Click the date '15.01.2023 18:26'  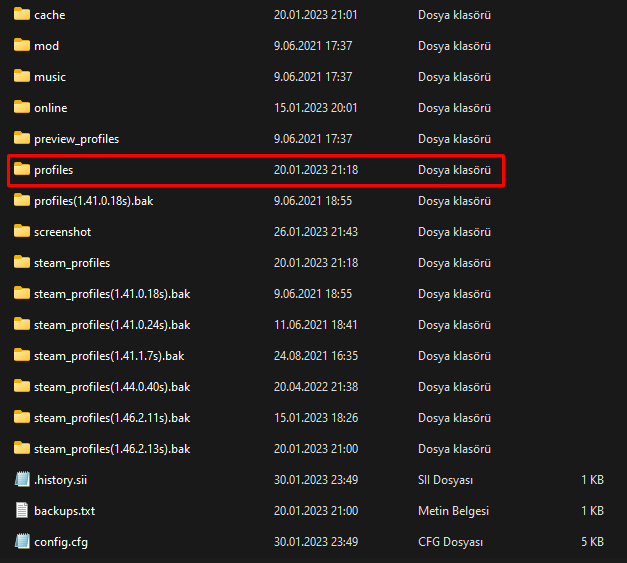point(316,417)
